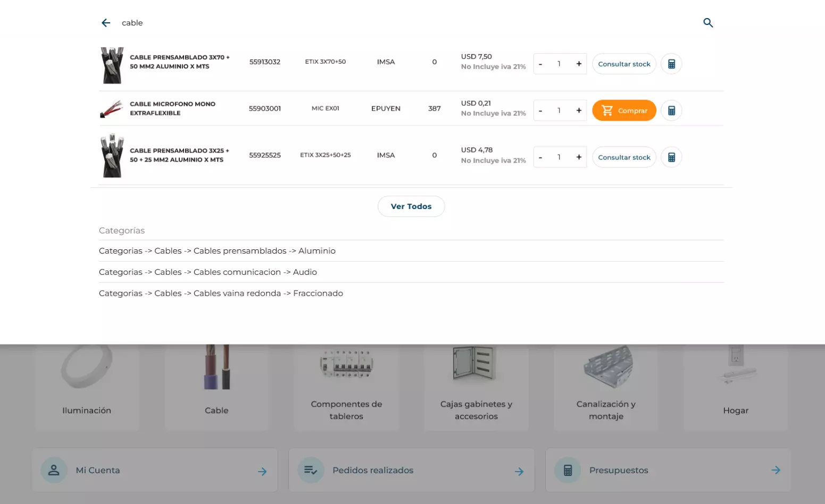Click the Ver Todos button
This screenshot has height=504, width=825.
(411, 206)
